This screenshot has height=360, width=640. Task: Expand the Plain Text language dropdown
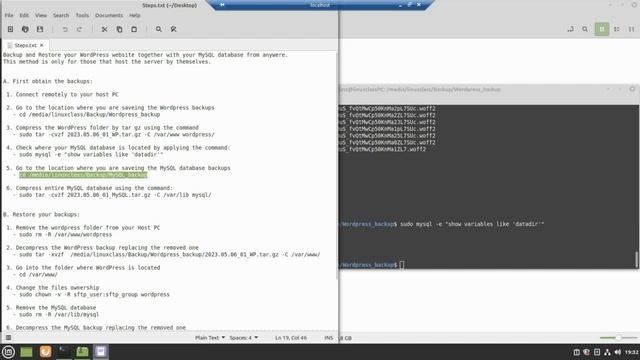(210, 338)
